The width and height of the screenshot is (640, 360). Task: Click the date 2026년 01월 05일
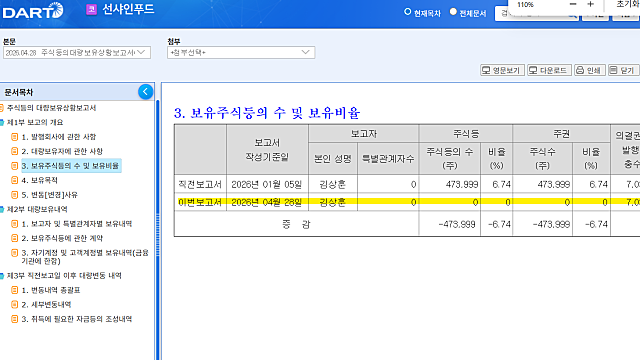click(267, 184)
